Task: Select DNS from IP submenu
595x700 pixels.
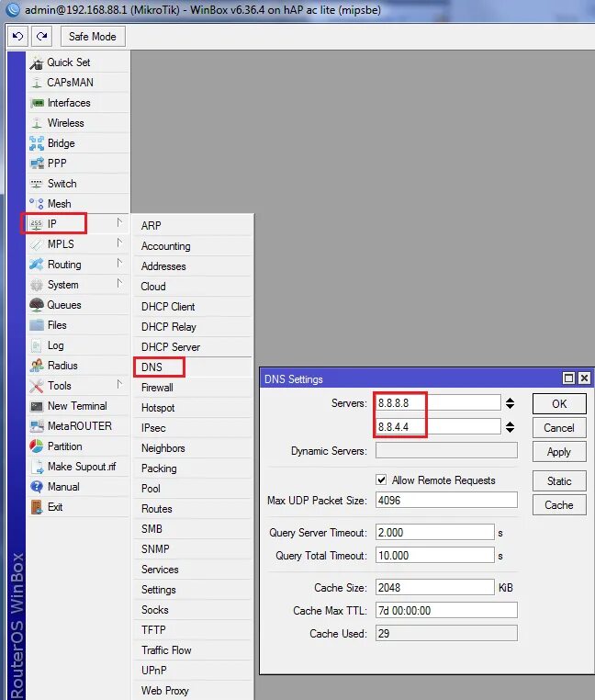Action: click(193, 367)
